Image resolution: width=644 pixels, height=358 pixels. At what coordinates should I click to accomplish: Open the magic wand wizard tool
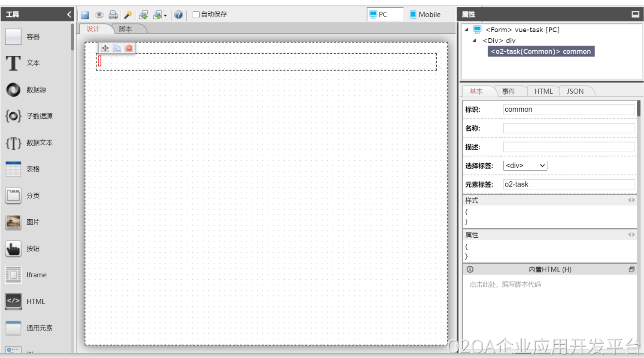(128, 15)
